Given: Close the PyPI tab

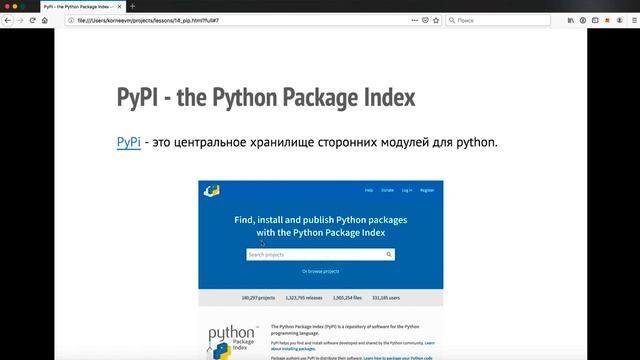Looking at the screenshot, I should (x=120, y=7).
